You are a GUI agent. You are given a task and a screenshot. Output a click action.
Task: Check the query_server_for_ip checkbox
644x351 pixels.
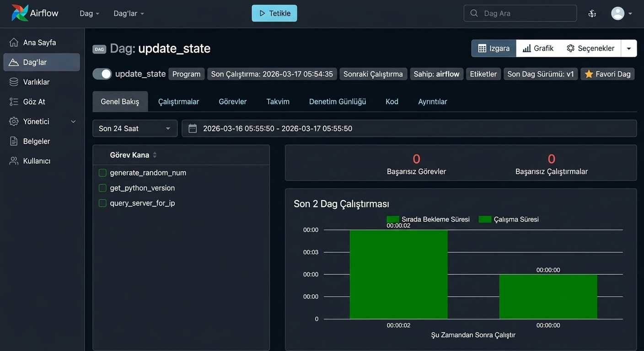pyautogui.click(x=102, y=203)
